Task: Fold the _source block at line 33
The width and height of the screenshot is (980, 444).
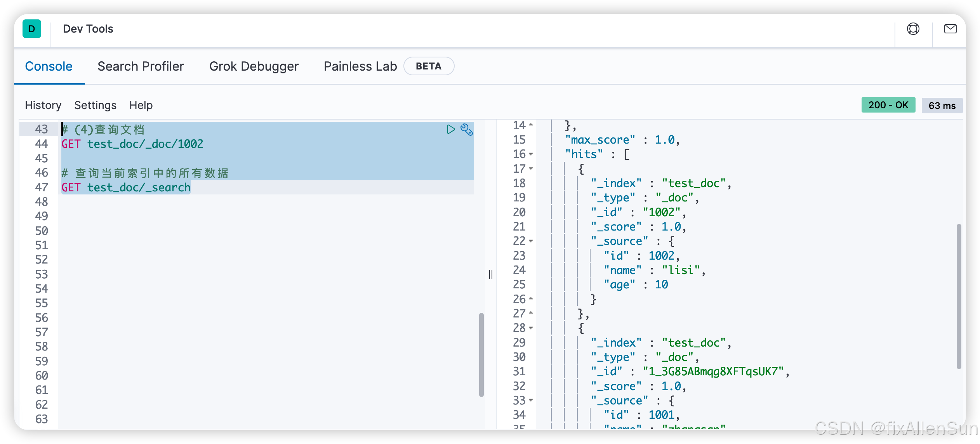Action: [x=531, y=401]
